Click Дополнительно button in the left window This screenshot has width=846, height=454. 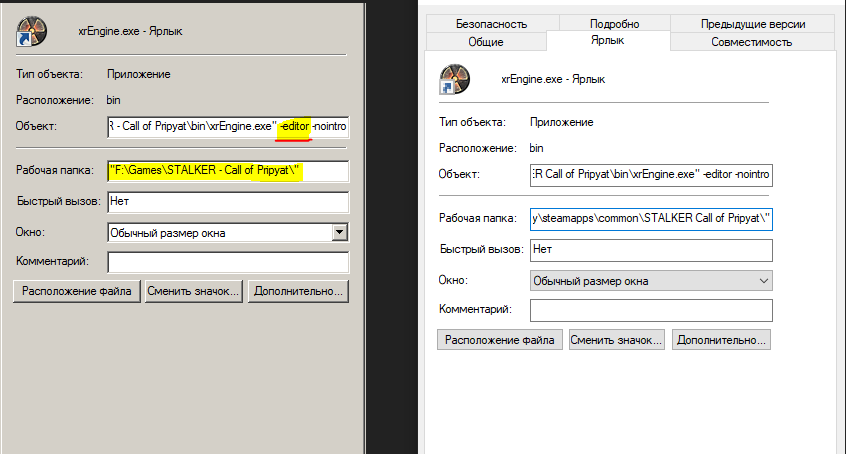298,291
